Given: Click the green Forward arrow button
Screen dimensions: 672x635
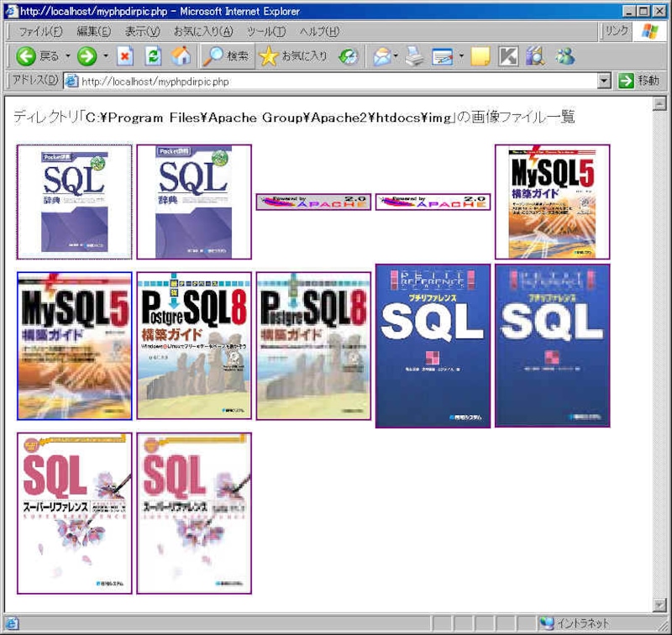Looking at the screenshot, I should tap(87, 56).
